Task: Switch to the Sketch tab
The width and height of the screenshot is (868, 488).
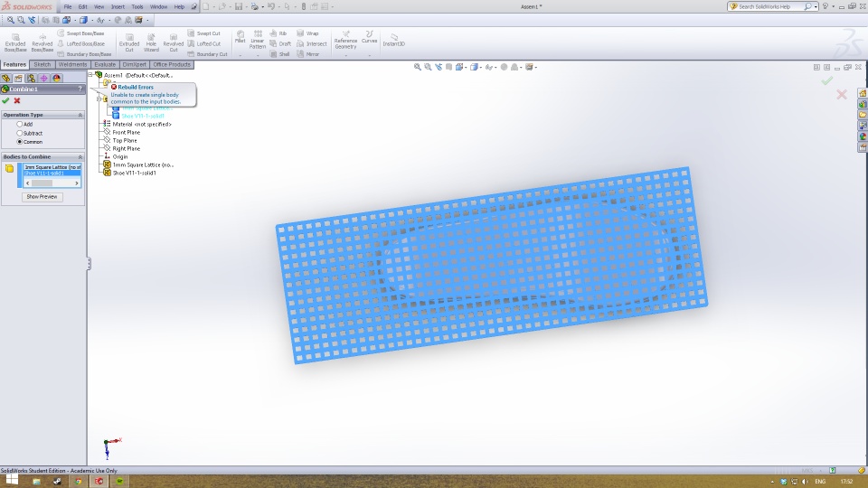Action: click(42, 65)
